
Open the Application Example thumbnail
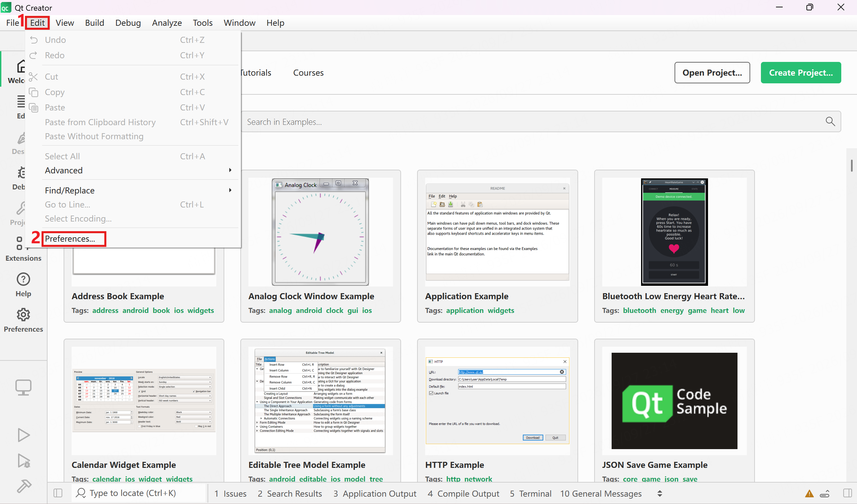coord(497,232)
